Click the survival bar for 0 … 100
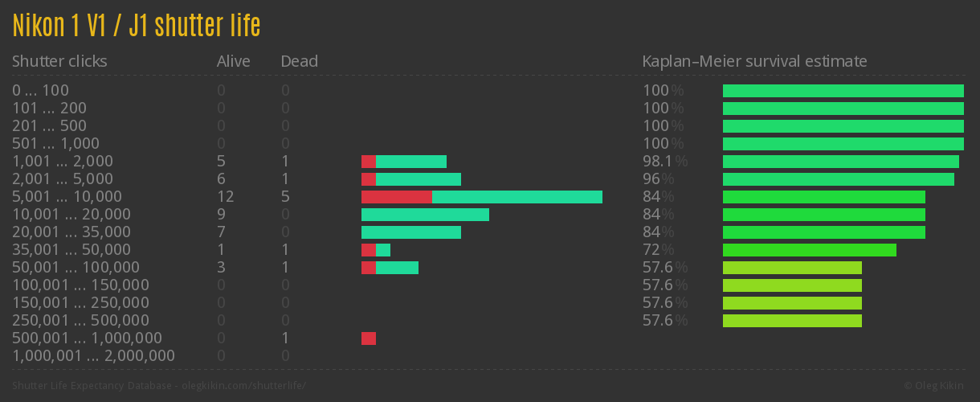 843,91
